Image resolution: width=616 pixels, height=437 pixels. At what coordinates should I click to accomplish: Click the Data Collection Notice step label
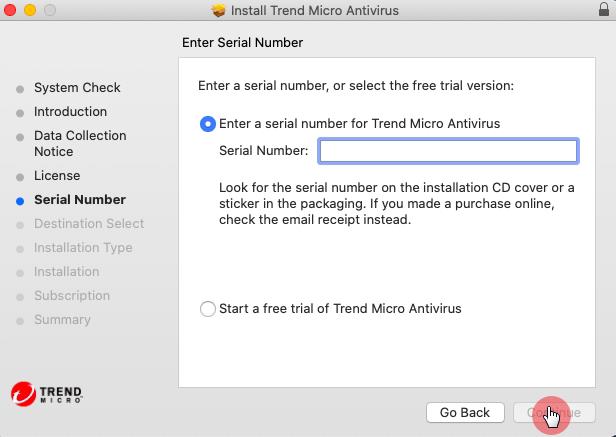pos(80,144)
